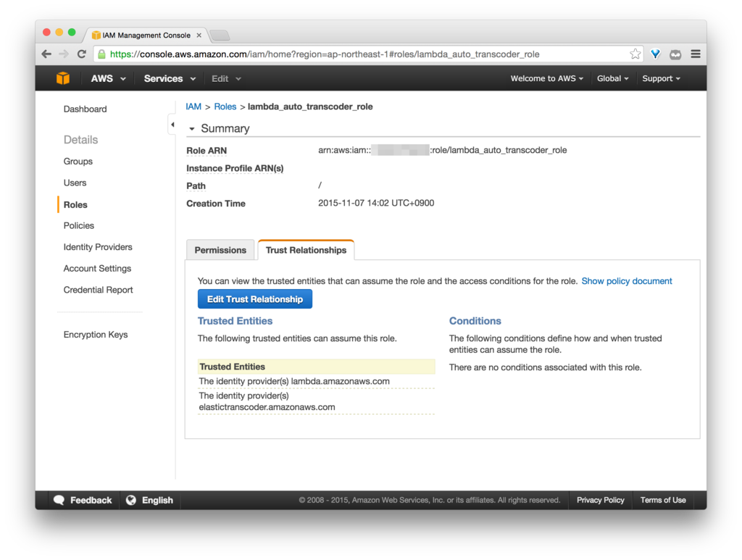Click the Role ARN label
Image resolution: width=742 pixels, height=560 pixels.
[x=207, y=151]
